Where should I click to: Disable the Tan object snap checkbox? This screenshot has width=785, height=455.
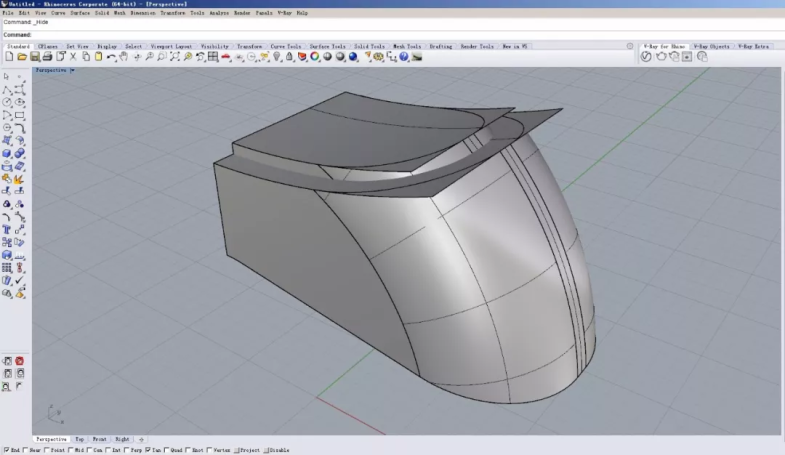(x=148, y=450)
